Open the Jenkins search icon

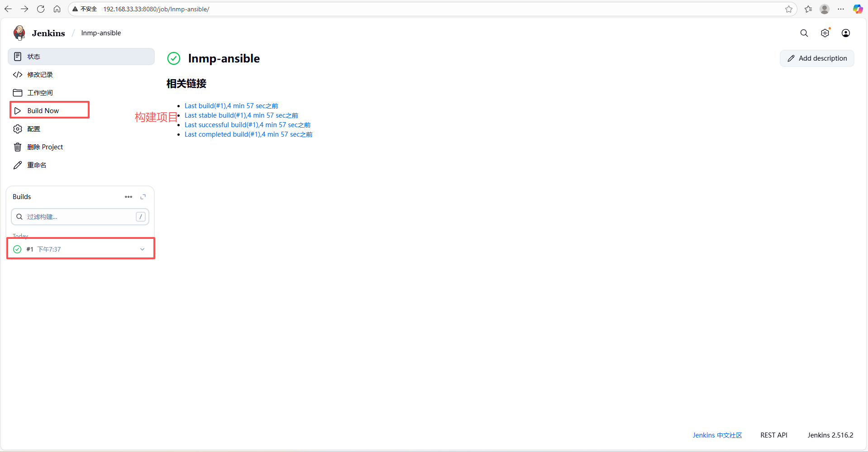[x=804, y=33]
